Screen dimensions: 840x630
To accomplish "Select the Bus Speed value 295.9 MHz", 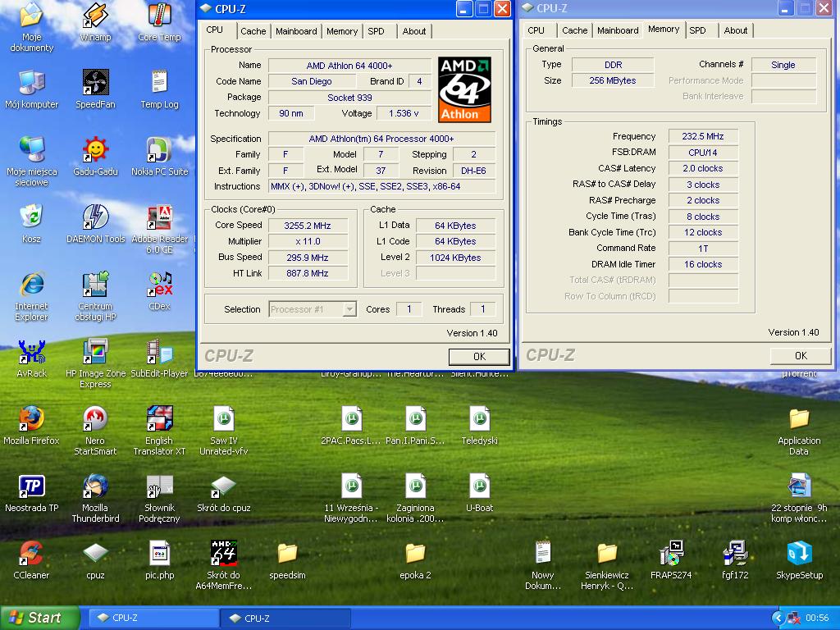I will click(x=308, y=258).
